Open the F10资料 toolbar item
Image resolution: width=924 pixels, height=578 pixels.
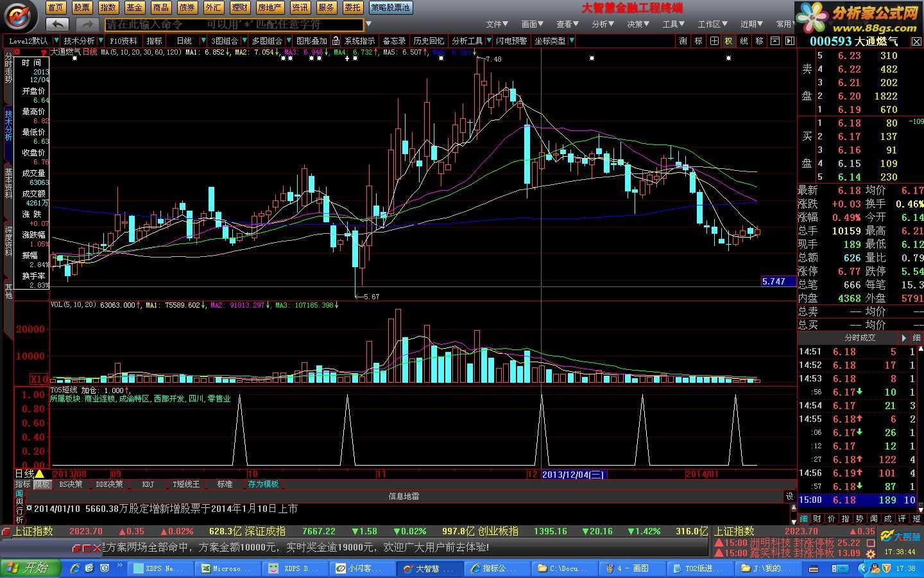pyautogui.click(x=123, y=40)
